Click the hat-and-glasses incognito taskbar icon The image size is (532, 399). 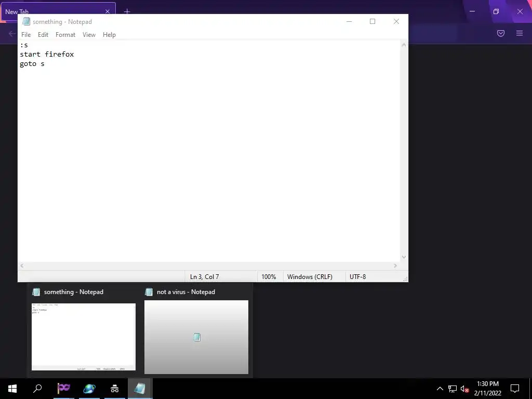(115, 389)
